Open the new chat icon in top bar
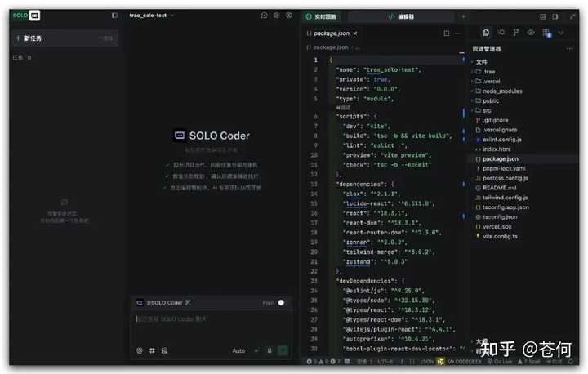 264,16
